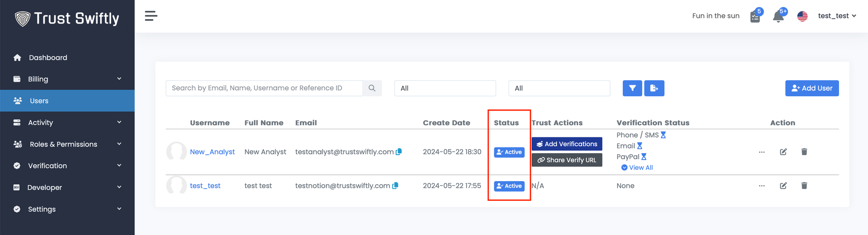
Task: Open the tasks clipboard icon in header
Action: (x=755, y=16)
